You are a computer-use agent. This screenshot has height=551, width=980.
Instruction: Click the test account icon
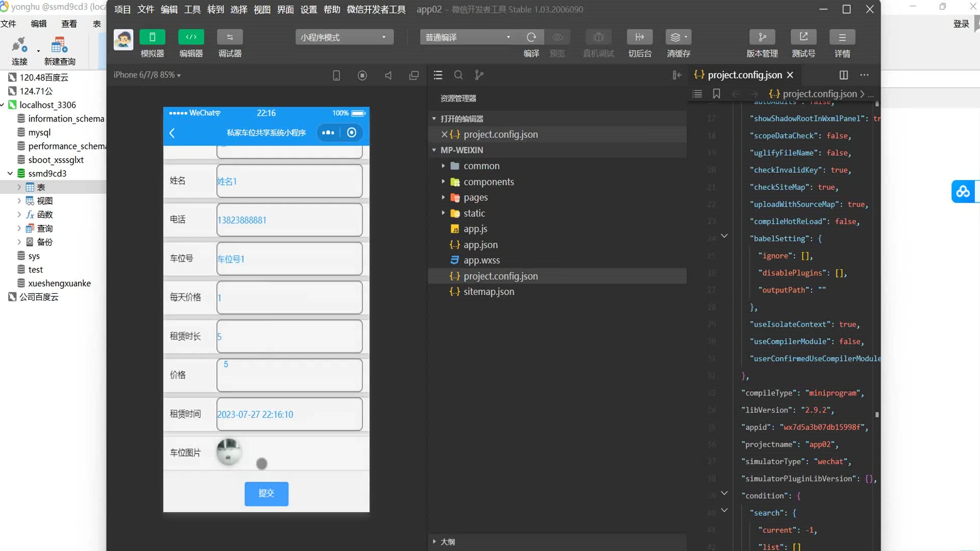(x=803, y=37)
